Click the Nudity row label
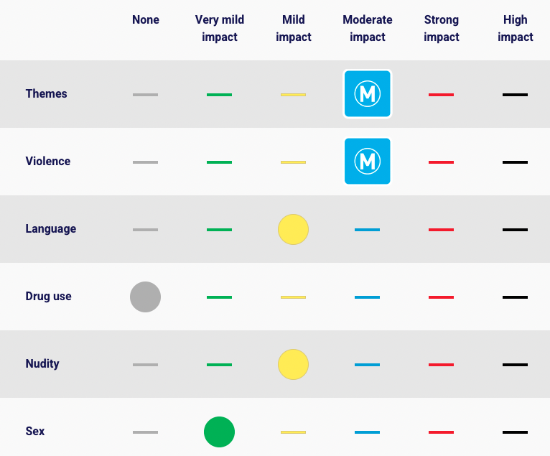Viewport: 550px width, 456px height. [x=42, y=364]
